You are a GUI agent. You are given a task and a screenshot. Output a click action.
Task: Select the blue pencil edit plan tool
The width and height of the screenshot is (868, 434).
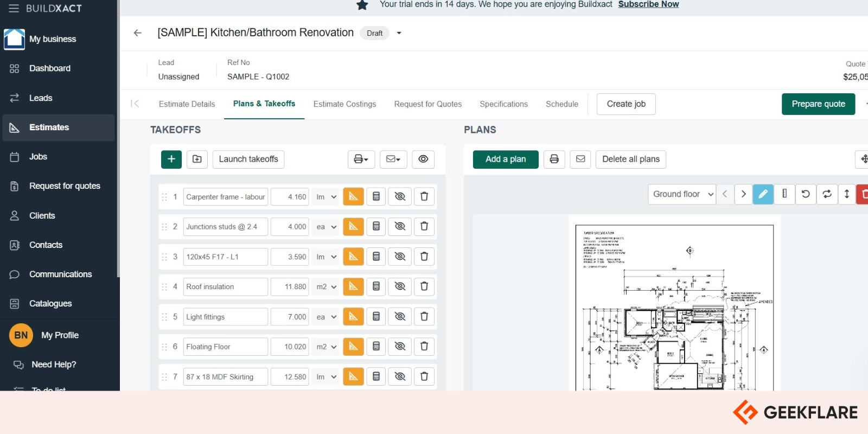763,194
